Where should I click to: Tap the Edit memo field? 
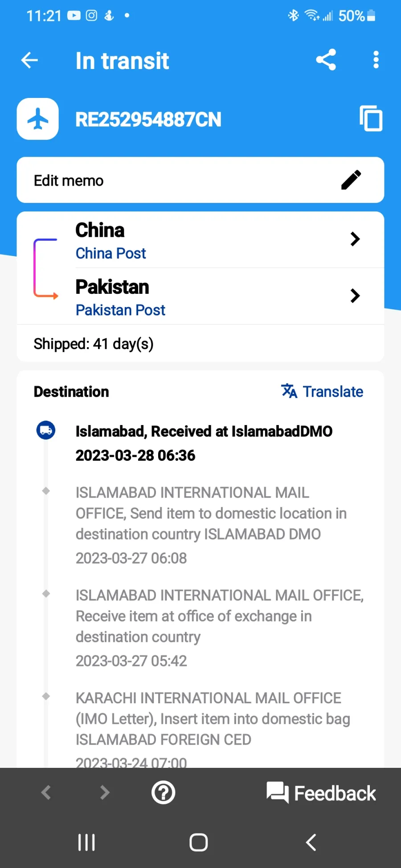(x=200, y=180)
